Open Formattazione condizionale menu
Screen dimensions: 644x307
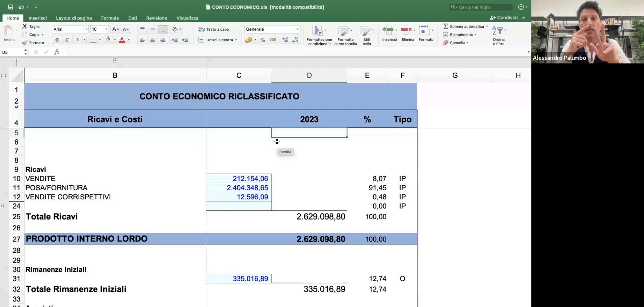[319, 35]
